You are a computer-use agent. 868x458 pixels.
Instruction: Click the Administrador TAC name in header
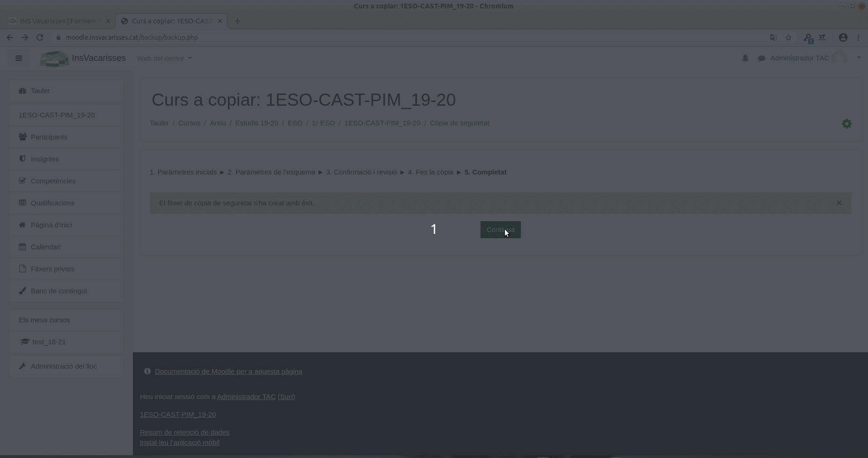pyautogui.click(x=800, y=58)
